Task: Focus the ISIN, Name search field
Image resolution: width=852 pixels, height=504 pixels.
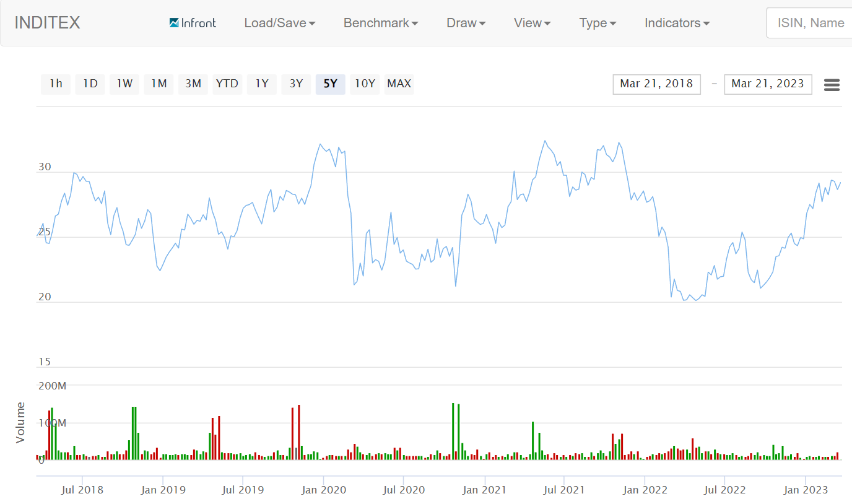Action: point(809,23)
